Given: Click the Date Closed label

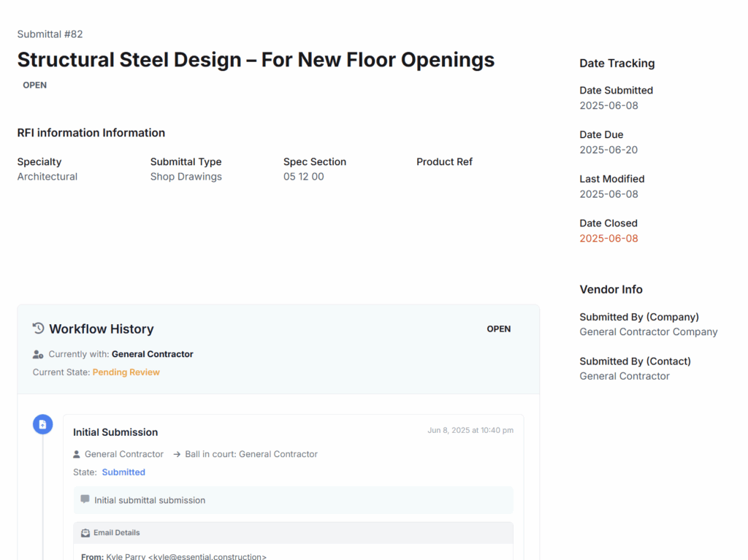Looking at the screenshot, I should click(x=608, y=223).
